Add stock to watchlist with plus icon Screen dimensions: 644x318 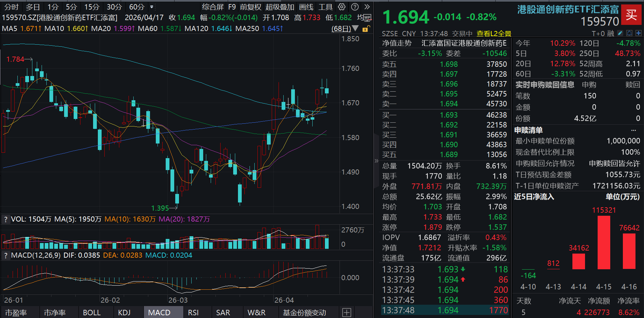click(x=638, y=33)
